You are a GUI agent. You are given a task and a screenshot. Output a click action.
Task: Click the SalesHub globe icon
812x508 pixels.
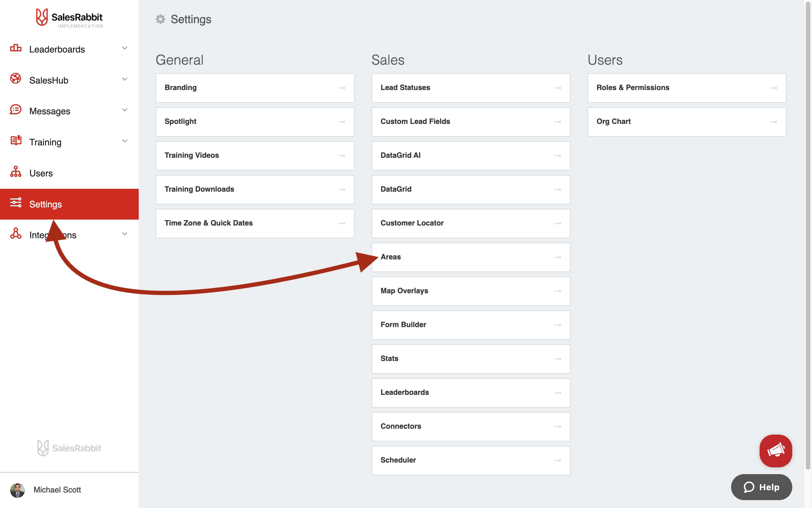[x=16, y=79]
